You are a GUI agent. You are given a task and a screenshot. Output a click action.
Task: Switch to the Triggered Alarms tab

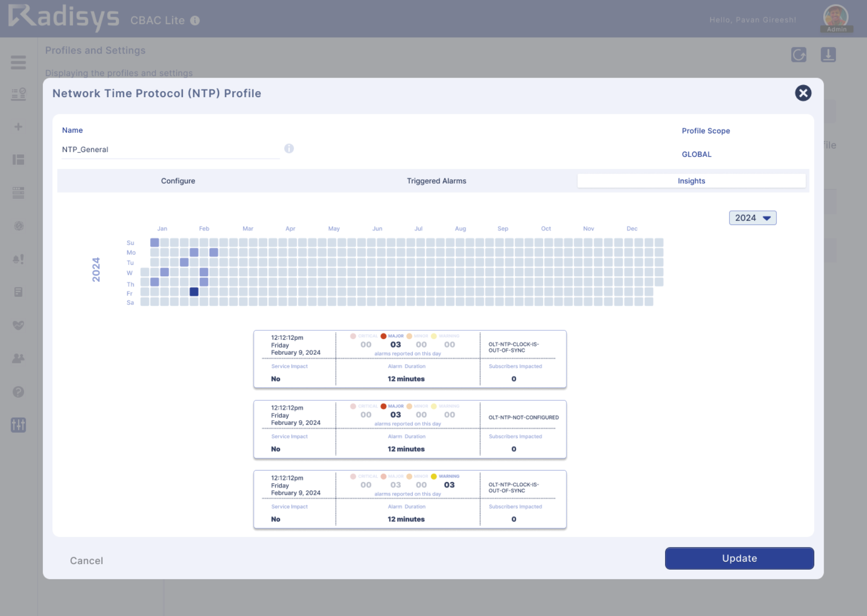(x=436, y=181)
